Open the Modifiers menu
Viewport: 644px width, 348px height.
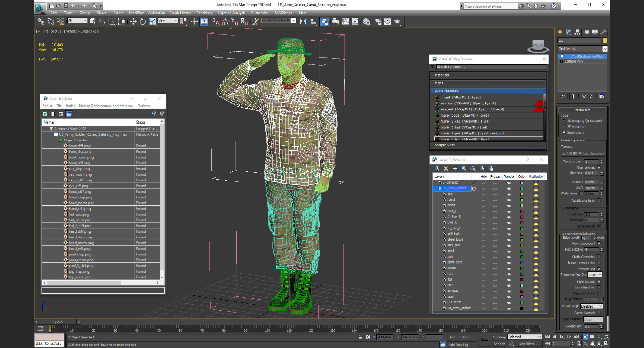(136, 13)
